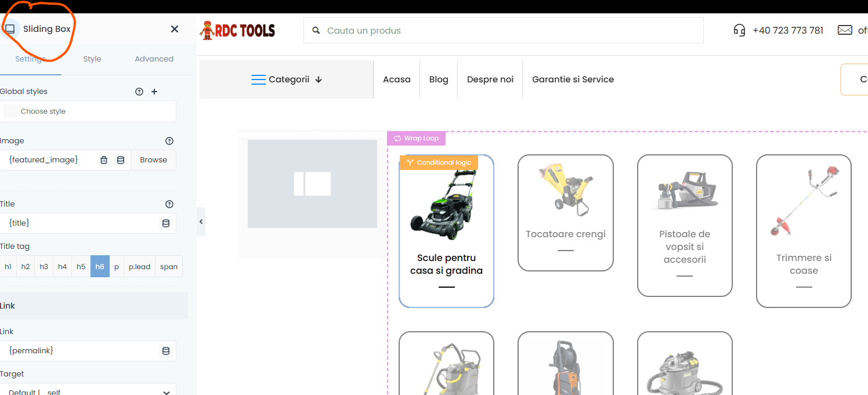Switch to the Style tab

tap(92, 59)
